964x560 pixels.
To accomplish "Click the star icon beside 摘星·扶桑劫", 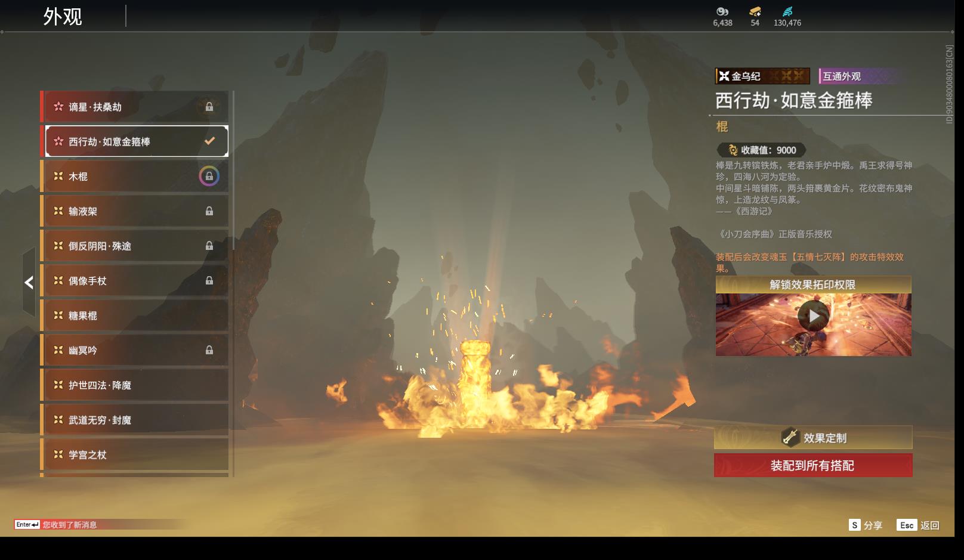I will coord(58,107).
